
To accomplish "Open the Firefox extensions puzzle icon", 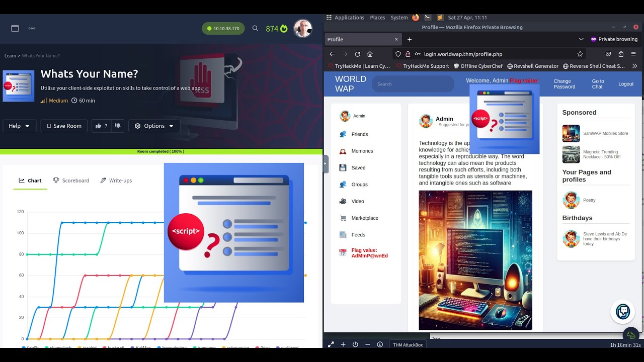I will tap(621, 54).
